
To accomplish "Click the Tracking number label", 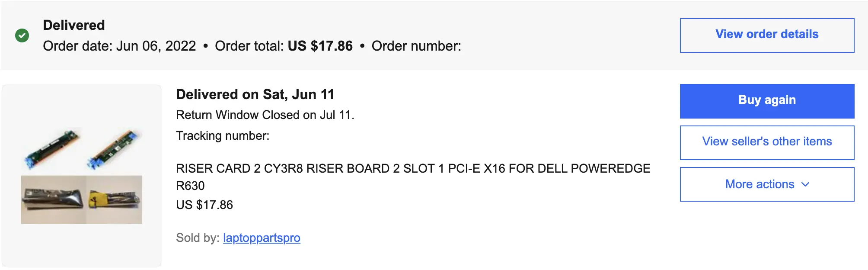I will 223,136.
